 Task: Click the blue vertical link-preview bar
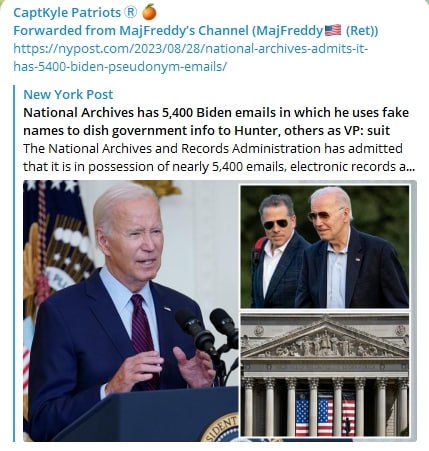[x=14, y=263]
